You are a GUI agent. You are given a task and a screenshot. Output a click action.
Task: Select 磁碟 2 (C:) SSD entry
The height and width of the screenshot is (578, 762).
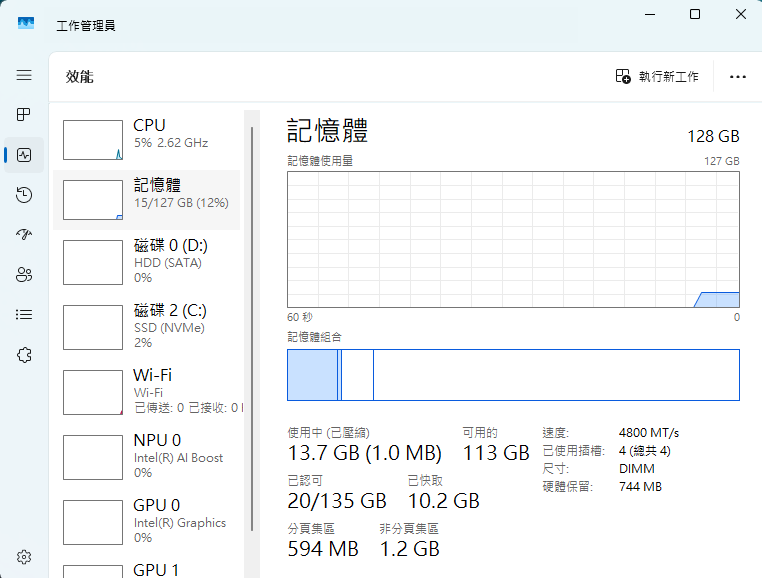[147, 327]
